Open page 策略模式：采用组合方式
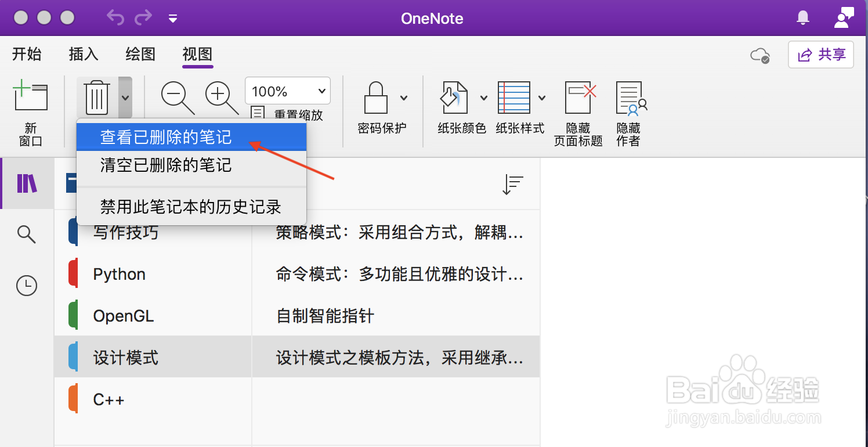 [x=396, y=232]
